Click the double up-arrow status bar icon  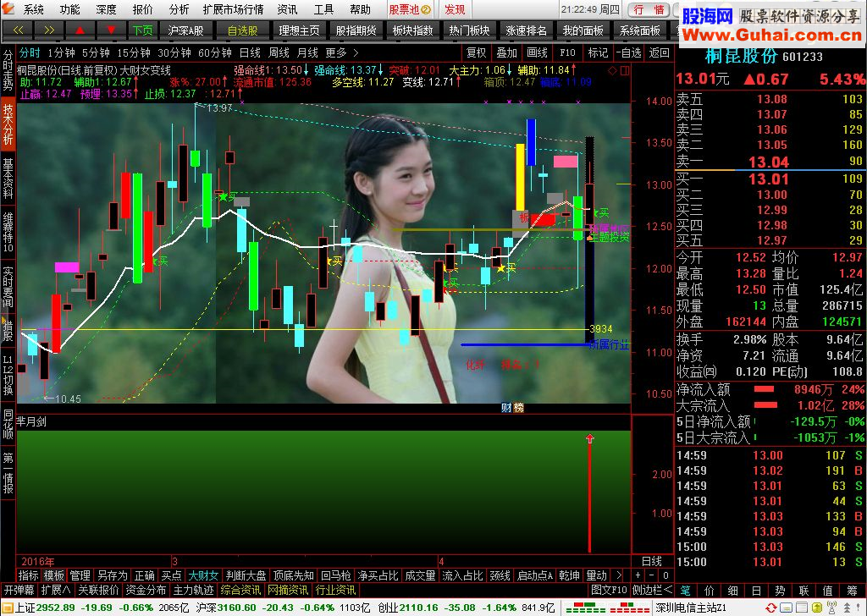pyautogui.click(x=847, y=608)
